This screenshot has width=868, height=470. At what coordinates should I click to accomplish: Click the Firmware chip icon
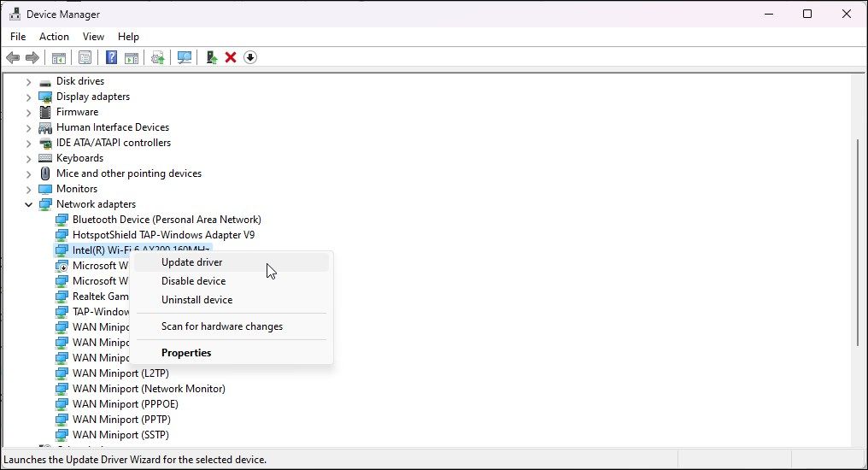(x=44, y=112)
